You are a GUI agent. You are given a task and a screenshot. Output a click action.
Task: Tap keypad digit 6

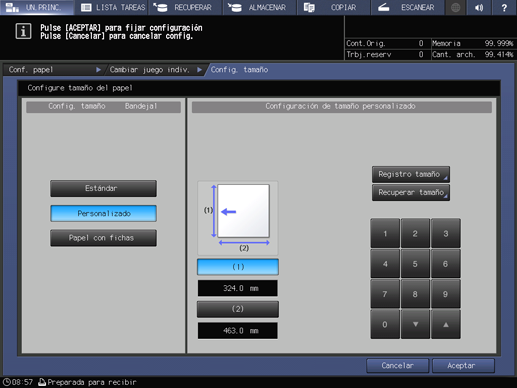pos(446,264)
